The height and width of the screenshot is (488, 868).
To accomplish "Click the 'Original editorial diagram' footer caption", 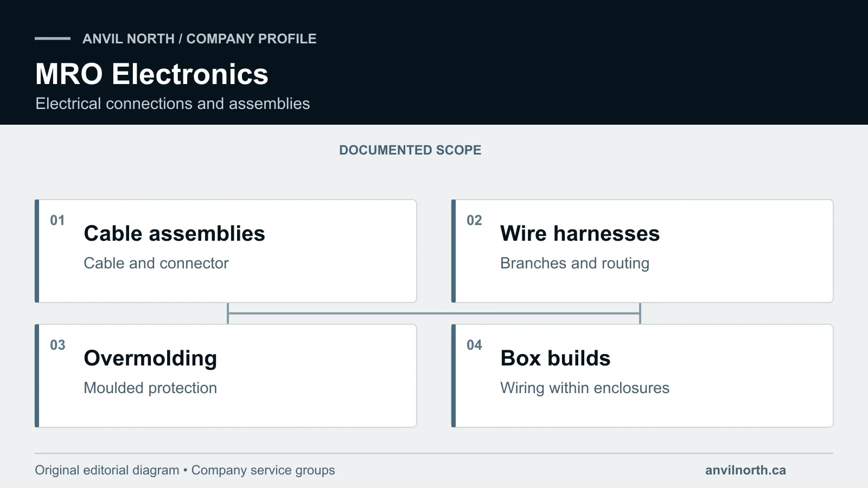I will click(x=107, y=470).
